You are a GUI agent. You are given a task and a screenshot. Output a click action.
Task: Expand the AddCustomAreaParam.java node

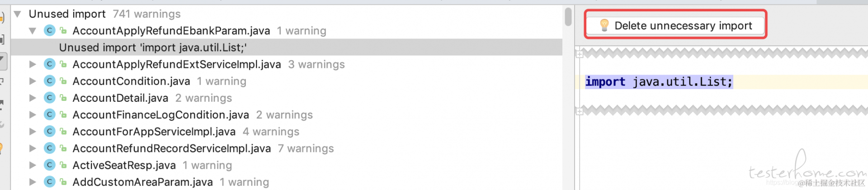tap(33, 182)
